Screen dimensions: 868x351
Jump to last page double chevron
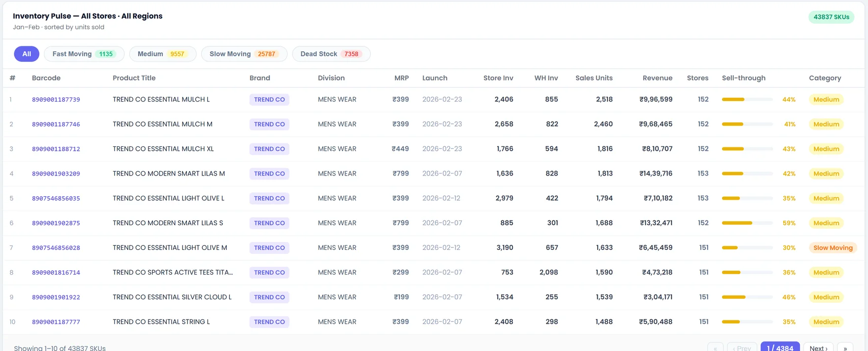[845, 348]
